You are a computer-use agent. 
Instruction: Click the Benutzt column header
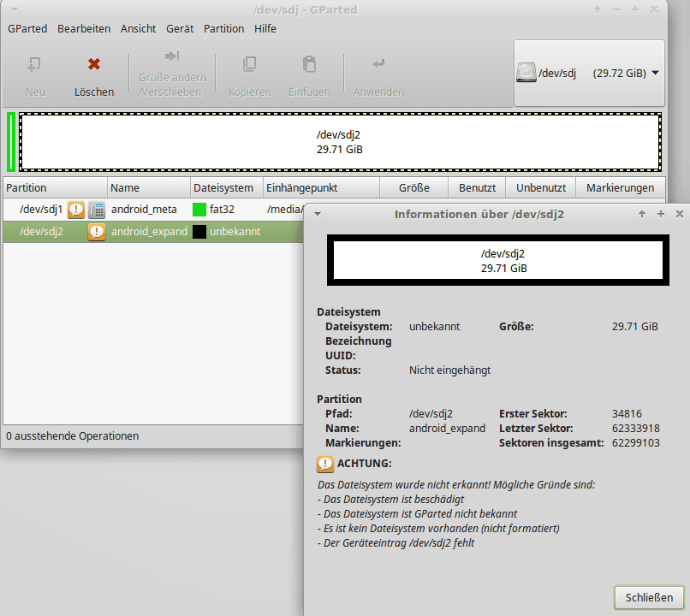[x=477, y=187]
